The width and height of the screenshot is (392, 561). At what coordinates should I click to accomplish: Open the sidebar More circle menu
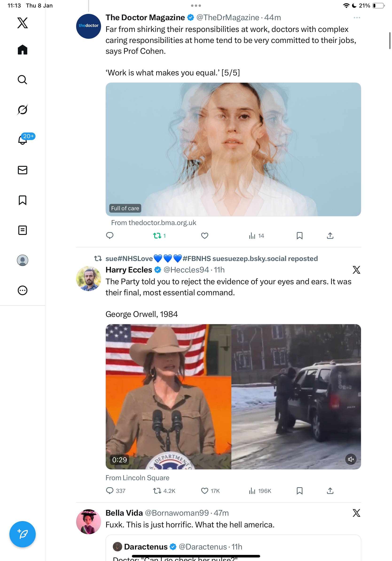click(23, 290)
